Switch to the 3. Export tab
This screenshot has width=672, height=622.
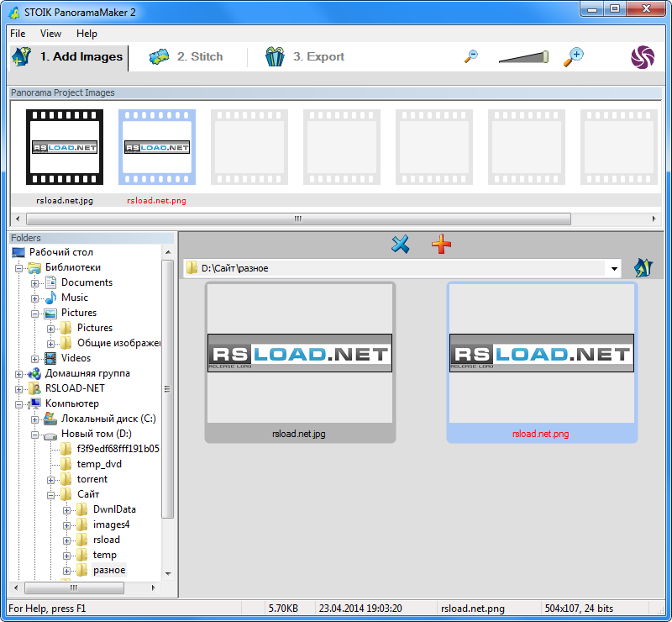click(305, 56)
